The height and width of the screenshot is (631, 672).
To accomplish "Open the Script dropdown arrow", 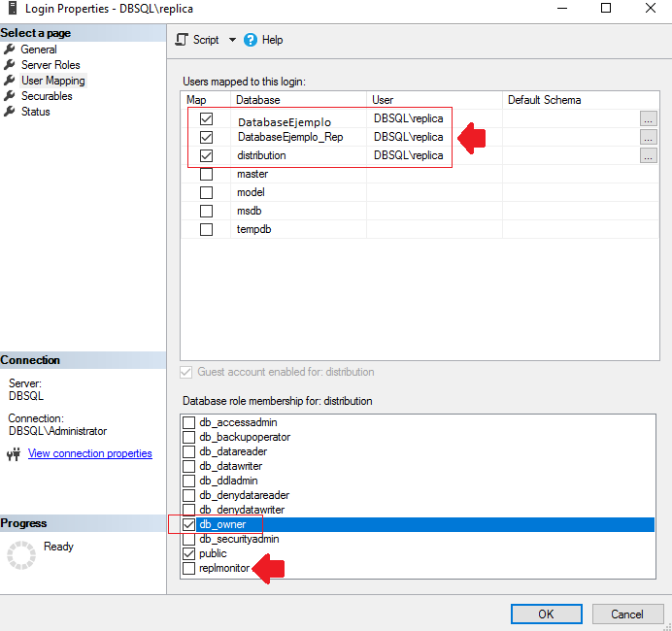I will coord(232,40).
